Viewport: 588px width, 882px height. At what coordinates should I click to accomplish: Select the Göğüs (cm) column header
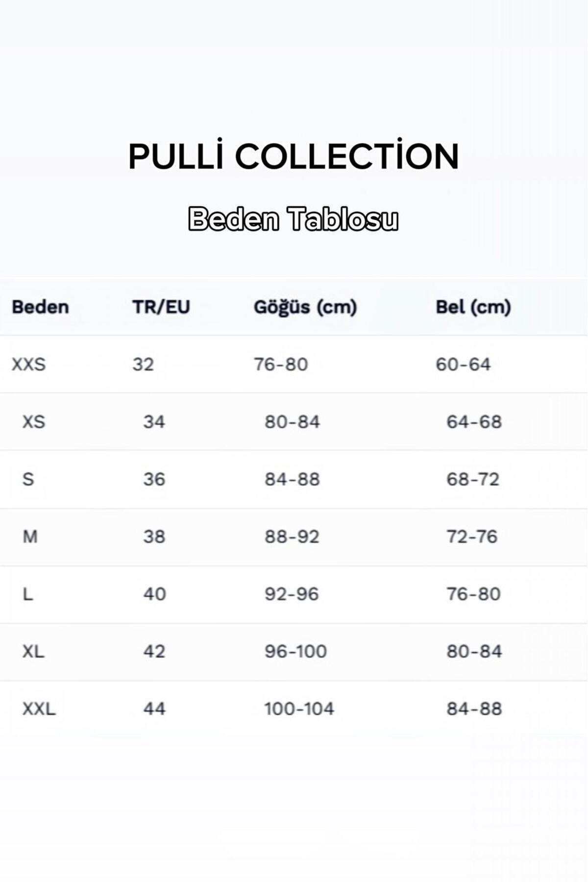[x=305, y=308]
